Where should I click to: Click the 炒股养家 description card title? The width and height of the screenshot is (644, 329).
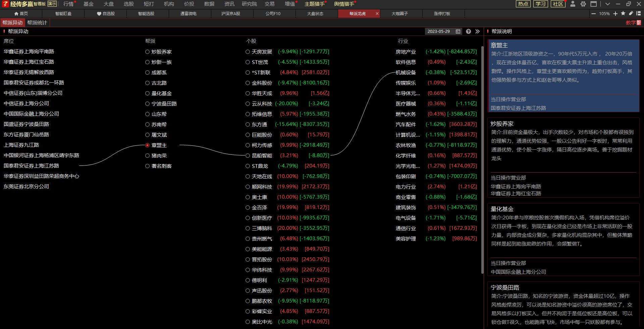click(x=502, y=124)
